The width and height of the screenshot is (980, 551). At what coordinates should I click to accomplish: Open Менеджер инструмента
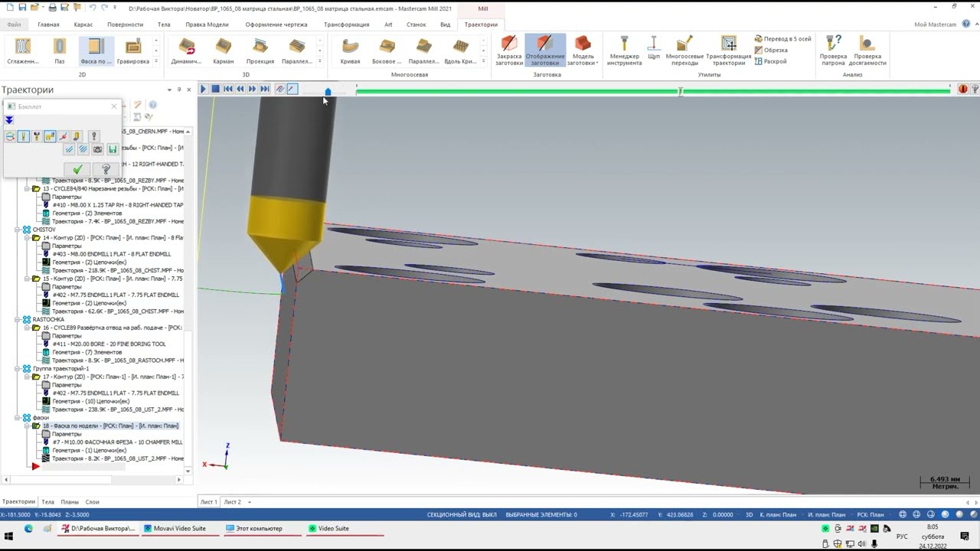[626, 51]
